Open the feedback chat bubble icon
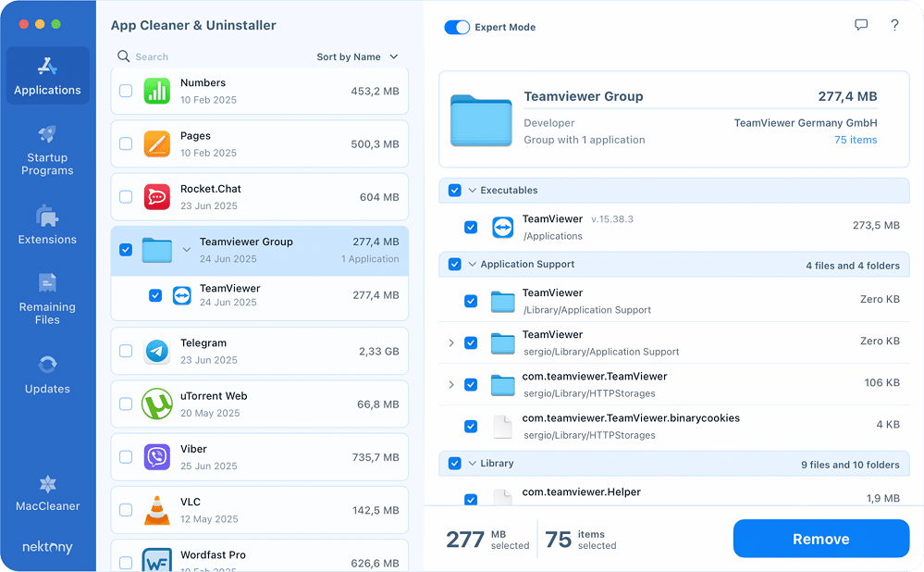 pos(861,25)
